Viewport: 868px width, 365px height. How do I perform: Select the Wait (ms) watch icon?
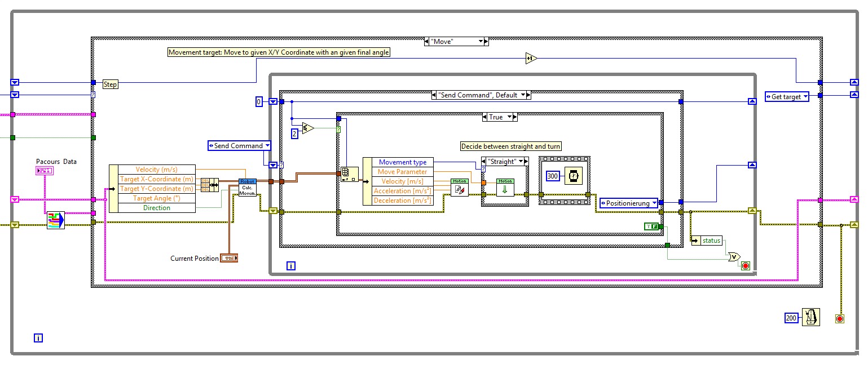pyautogui.click(x=573, y=176)
